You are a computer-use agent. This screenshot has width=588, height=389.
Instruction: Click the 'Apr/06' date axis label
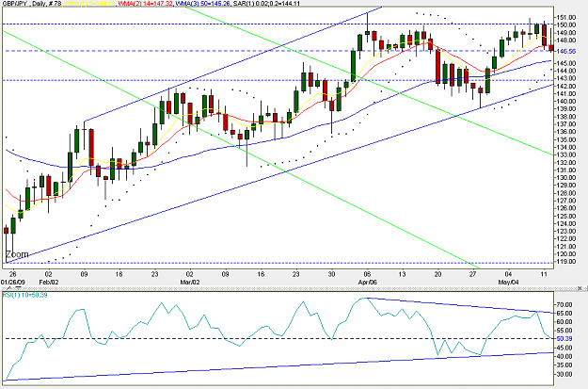367,282
